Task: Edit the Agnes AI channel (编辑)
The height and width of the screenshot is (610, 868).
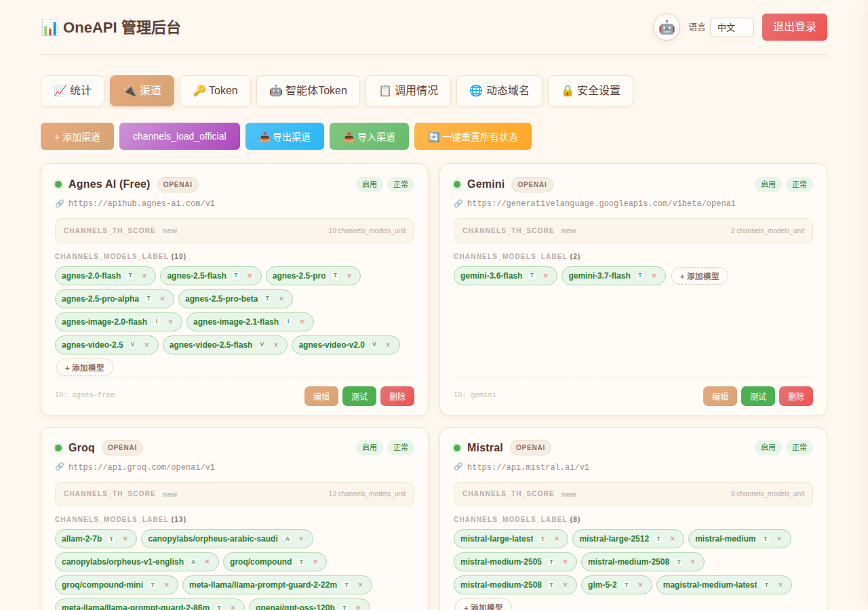Action: coord(321,396)
